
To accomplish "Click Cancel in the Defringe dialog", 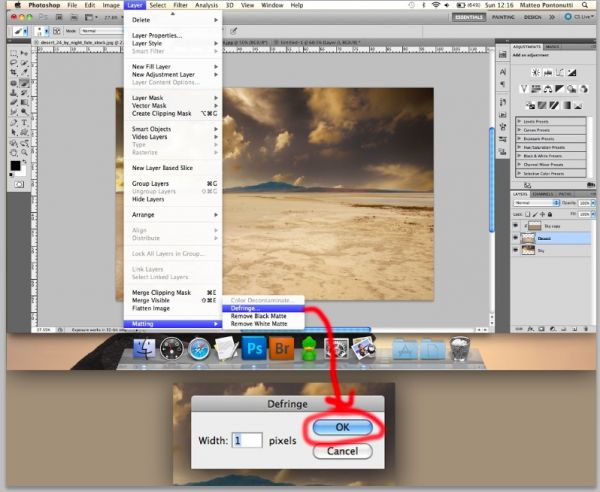I will coord(342,451).
